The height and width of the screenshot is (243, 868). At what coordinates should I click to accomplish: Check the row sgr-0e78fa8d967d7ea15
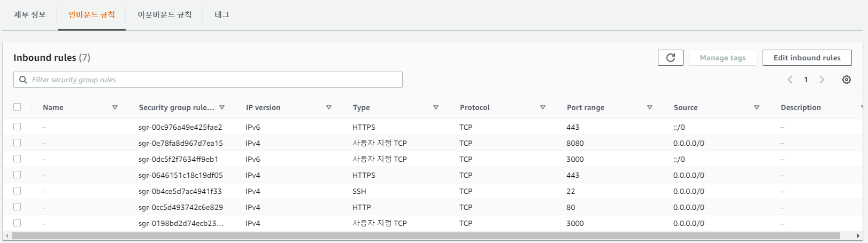[17, 143]
